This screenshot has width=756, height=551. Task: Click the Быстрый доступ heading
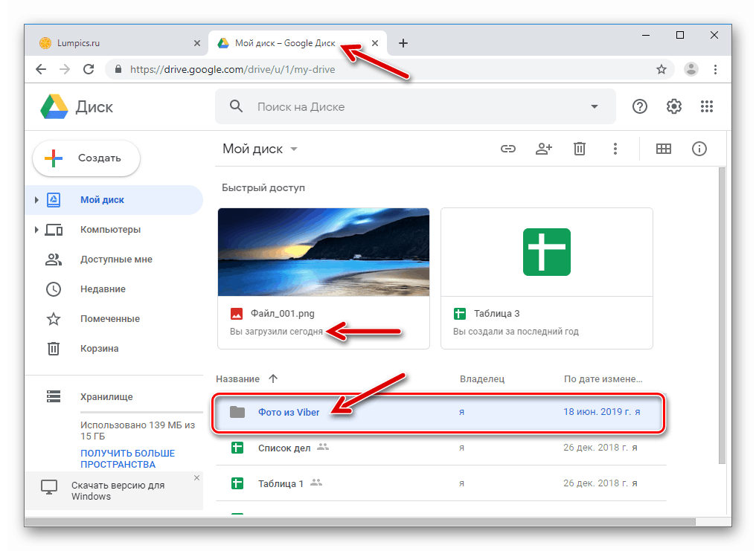click(x=263, y=188)
